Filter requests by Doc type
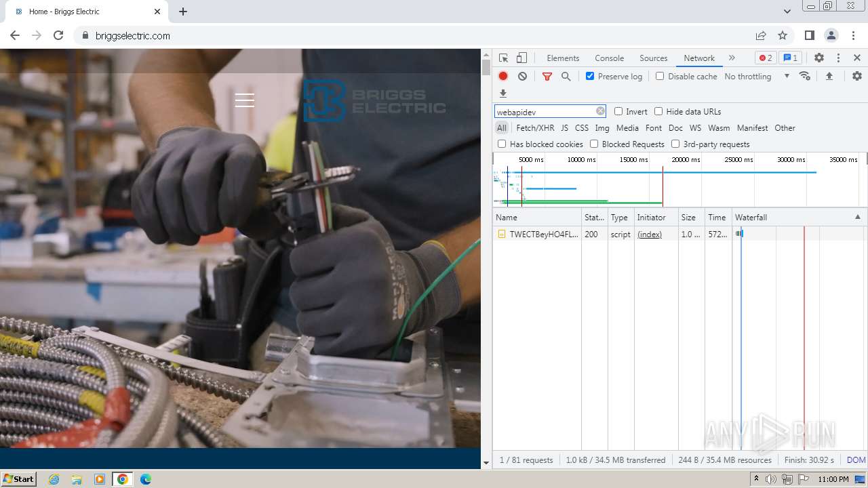868x488 pixels. pyautogui.click(x=675, y=127)
